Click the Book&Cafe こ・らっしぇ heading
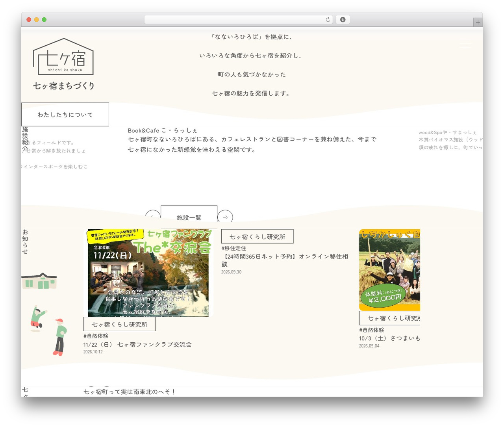504x427 pixels. tap(162, 130)
